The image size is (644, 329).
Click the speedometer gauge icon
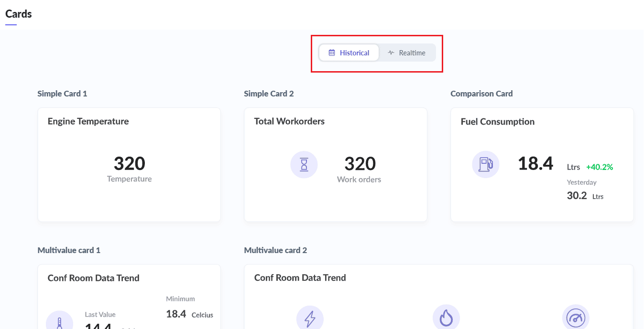point(576,318)
